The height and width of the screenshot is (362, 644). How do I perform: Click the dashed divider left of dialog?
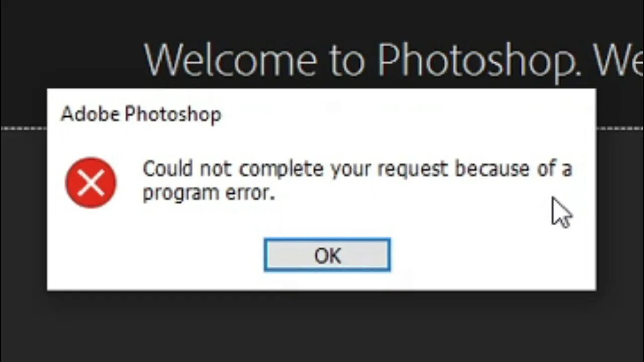click(x=24, y=128)
